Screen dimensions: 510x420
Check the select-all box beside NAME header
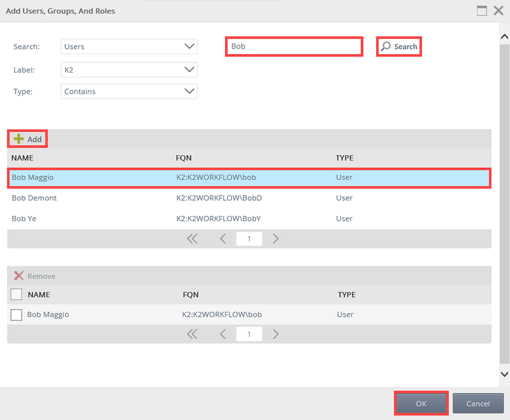(x=17, y=294)
